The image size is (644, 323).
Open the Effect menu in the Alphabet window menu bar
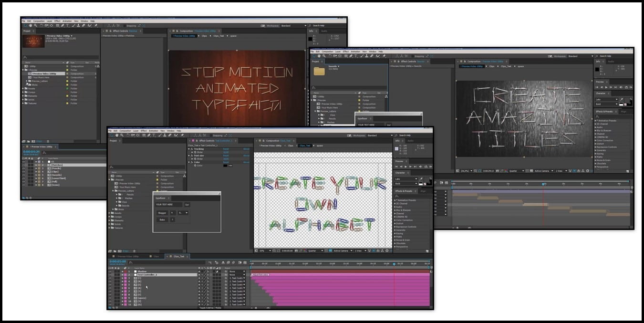tap(144, 130)
